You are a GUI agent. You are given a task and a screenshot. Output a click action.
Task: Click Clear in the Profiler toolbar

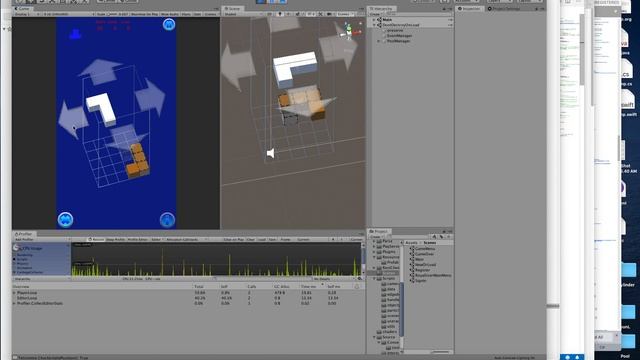tap(250, 240)
